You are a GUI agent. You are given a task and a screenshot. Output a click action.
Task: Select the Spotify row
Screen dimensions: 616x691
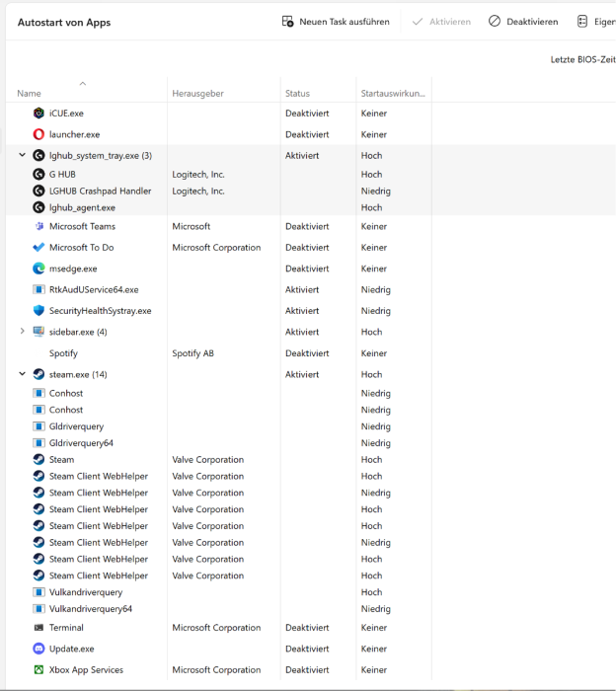click(x=311, y=353)
